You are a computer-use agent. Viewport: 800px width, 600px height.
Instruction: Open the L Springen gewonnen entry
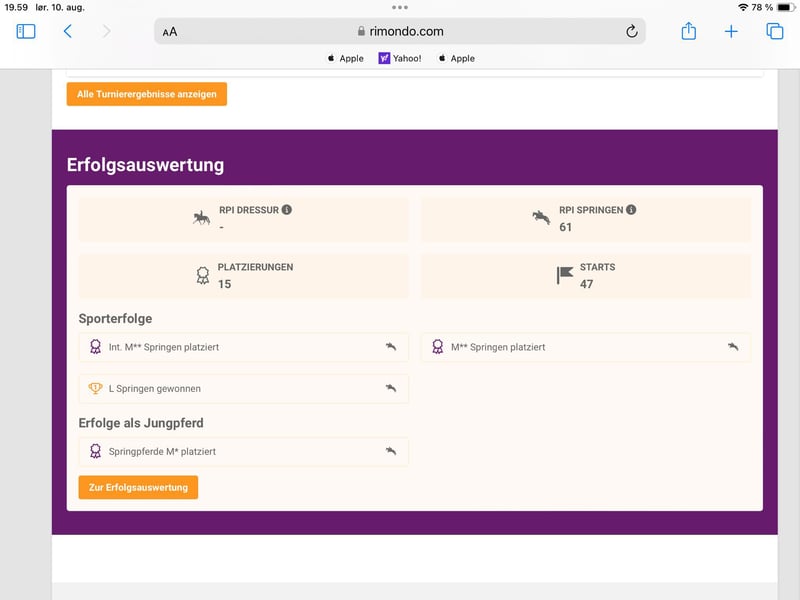[243, 388]
